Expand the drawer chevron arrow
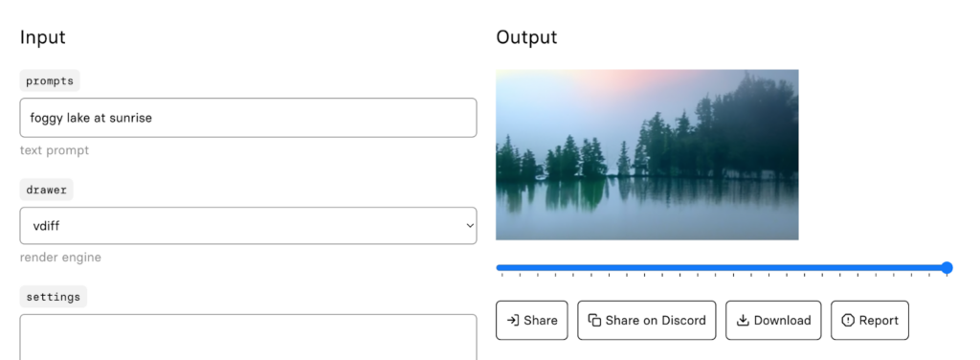This screenshot has width=980, height=360. pyautogui.click(x=470, y=226)
